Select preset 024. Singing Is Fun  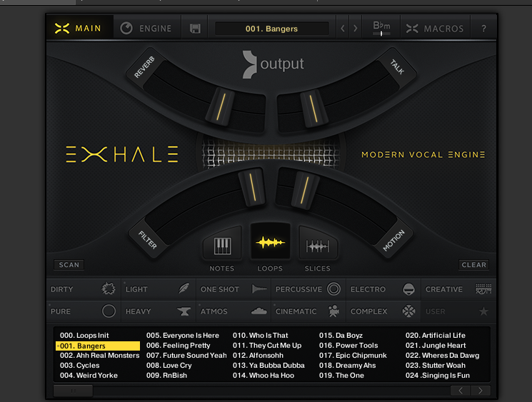tap(438, 375)
